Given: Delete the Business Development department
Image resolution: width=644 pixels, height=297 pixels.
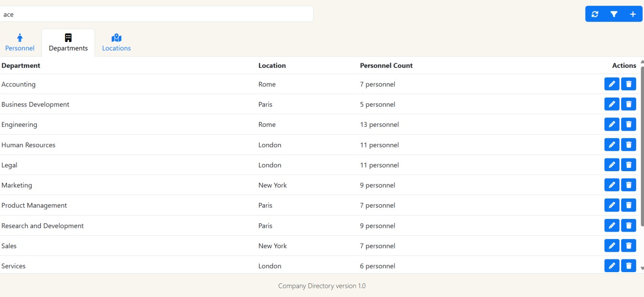Looking at the screenshot, I should pos(628,103).
